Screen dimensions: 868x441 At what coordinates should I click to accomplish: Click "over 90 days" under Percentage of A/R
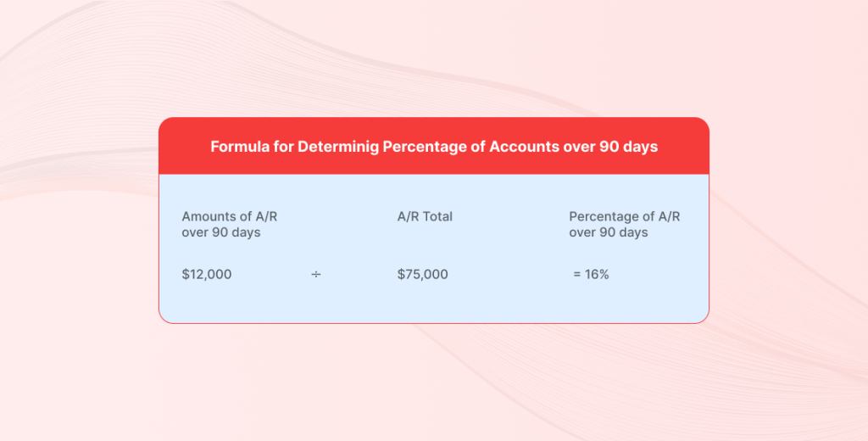pos(609,232)
